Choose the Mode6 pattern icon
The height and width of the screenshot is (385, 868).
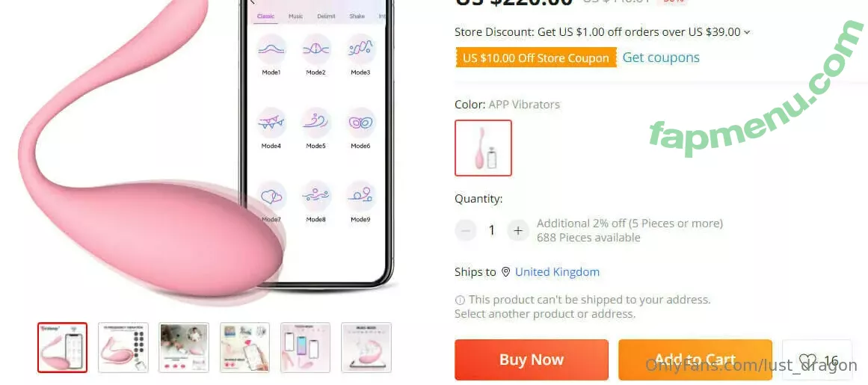(361, 123)
